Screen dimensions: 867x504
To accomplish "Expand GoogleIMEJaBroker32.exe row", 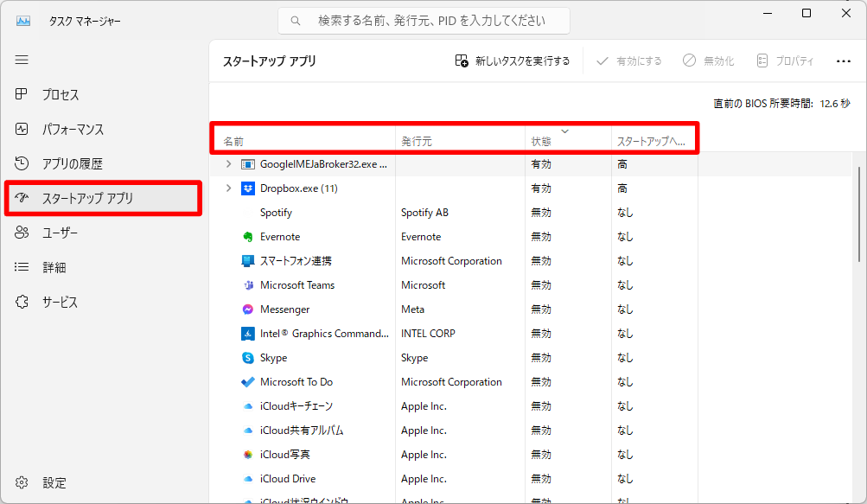I will [228, 164].
